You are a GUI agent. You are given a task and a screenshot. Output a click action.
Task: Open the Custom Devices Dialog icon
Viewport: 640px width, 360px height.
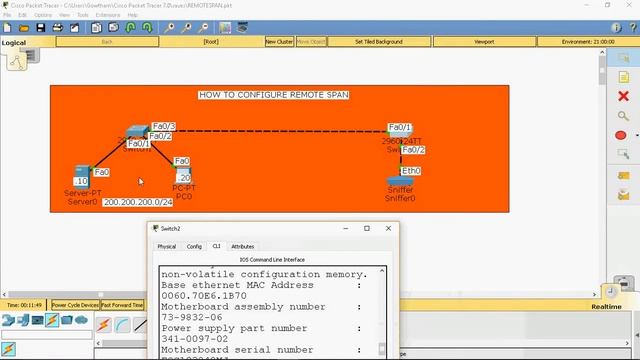pyautogui.click(x=242, y=27)
